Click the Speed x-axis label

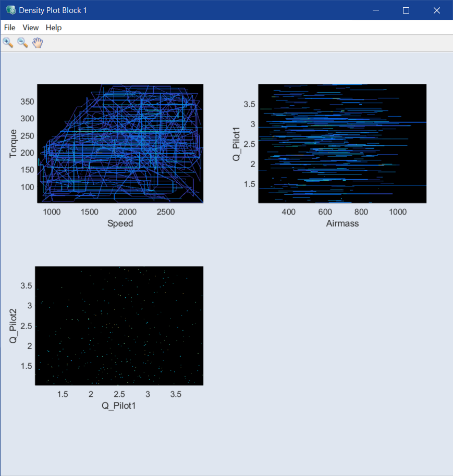(x=120, y=223)
